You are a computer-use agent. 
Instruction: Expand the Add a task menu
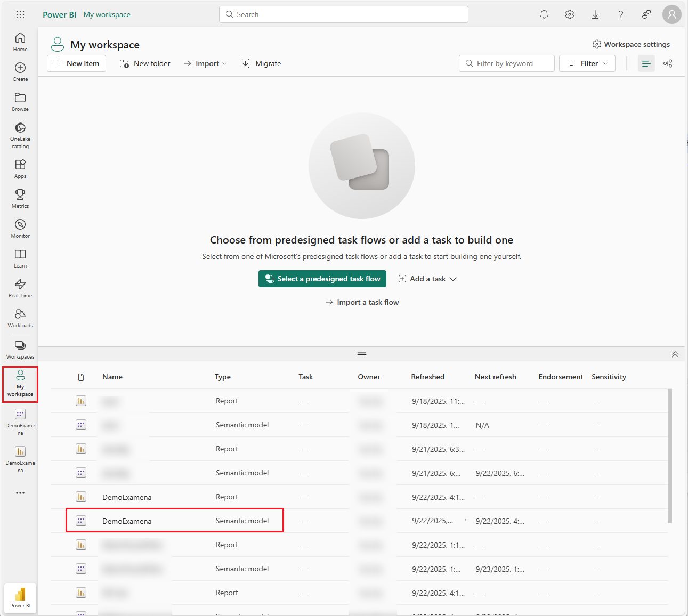tap(428, 279)
